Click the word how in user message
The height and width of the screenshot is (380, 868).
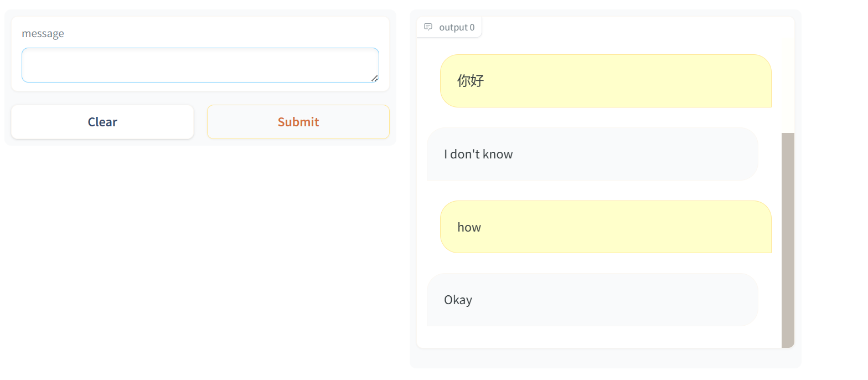469,227
